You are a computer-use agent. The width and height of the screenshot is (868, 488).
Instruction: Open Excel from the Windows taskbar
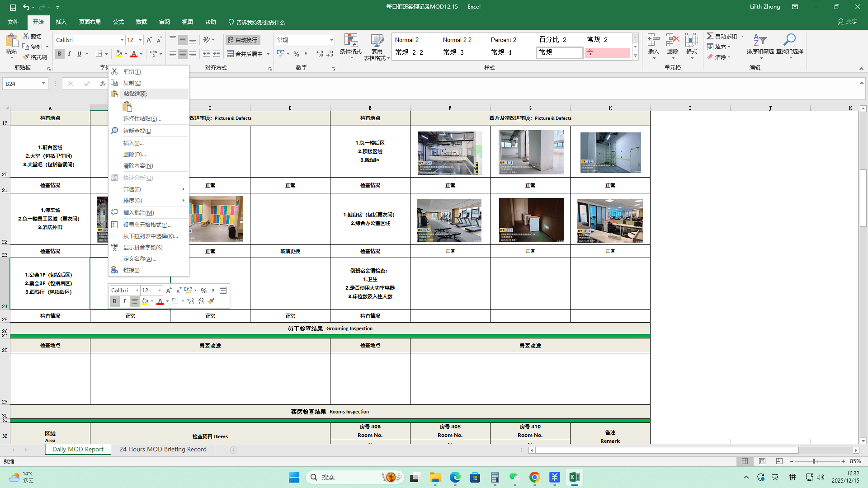point(574,477)
